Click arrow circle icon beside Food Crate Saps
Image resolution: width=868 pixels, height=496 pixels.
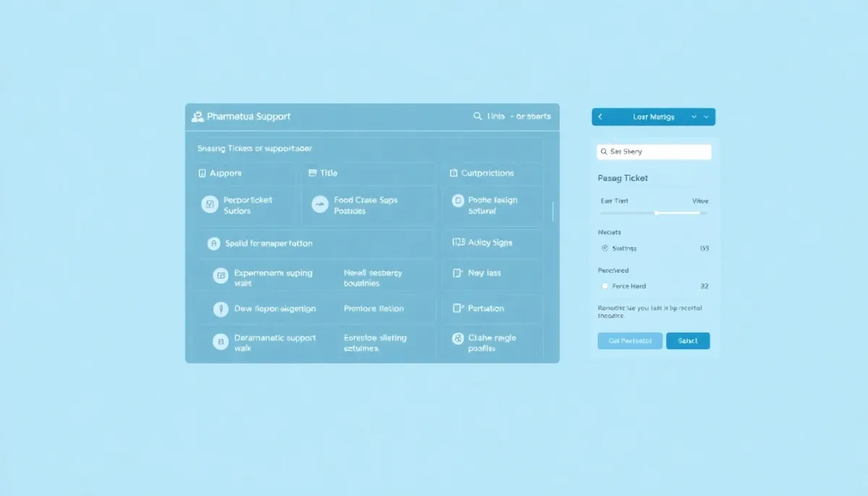320,205
